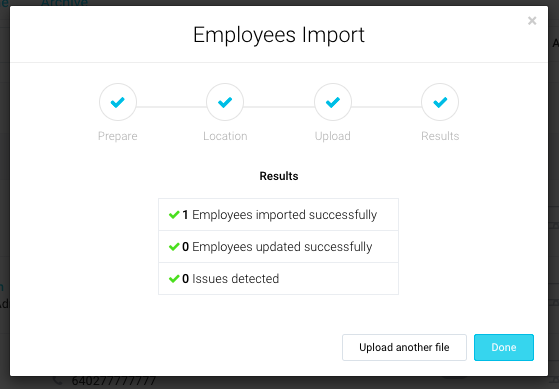Click the bold Results heading
The height and width of the screenshot is (389, 559).
pyautogui.click(x=279, y=176)
